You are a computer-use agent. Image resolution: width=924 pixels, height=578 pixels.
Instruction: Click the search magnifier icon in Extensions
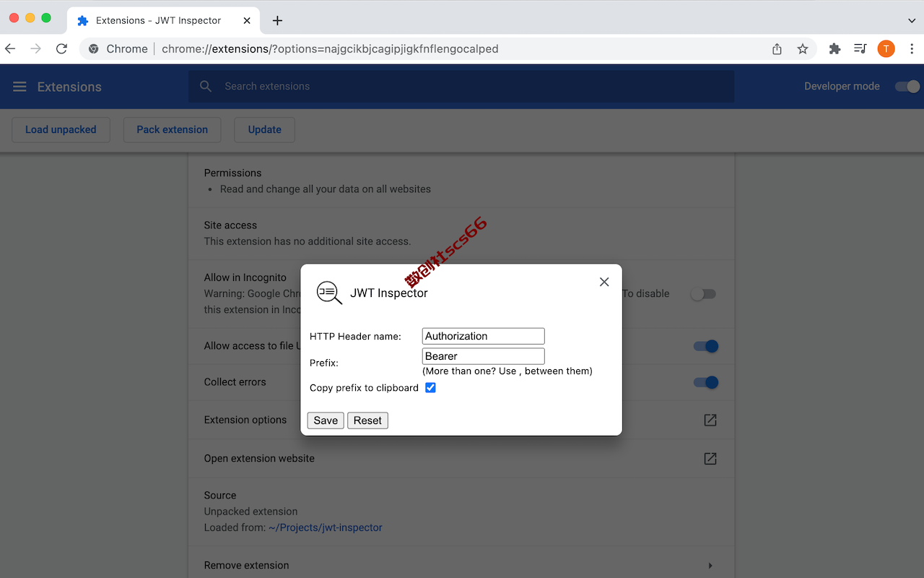pyautogui.click(x=206, y=86)
